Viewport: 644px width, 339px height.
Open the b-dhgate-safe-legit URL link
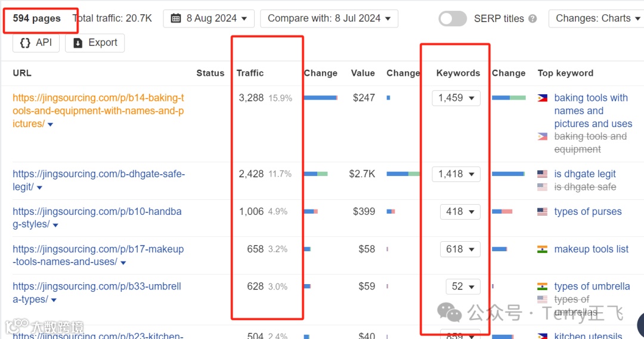[98, 180]
